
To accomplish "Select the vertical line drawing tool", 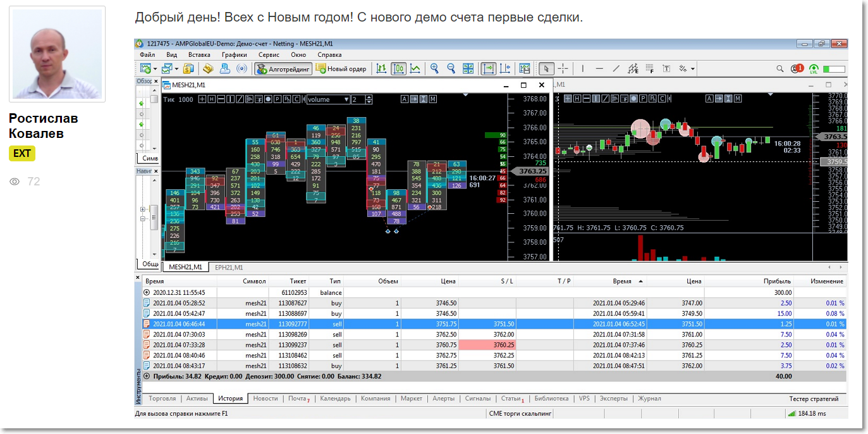I will 582,68.
